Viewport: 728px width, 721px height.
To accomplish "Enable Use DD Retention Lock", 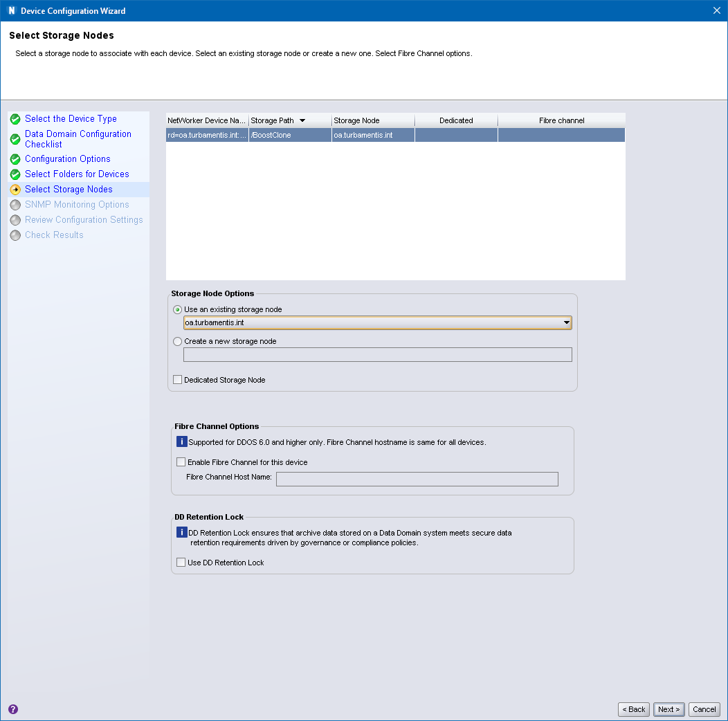I will 181,563.
